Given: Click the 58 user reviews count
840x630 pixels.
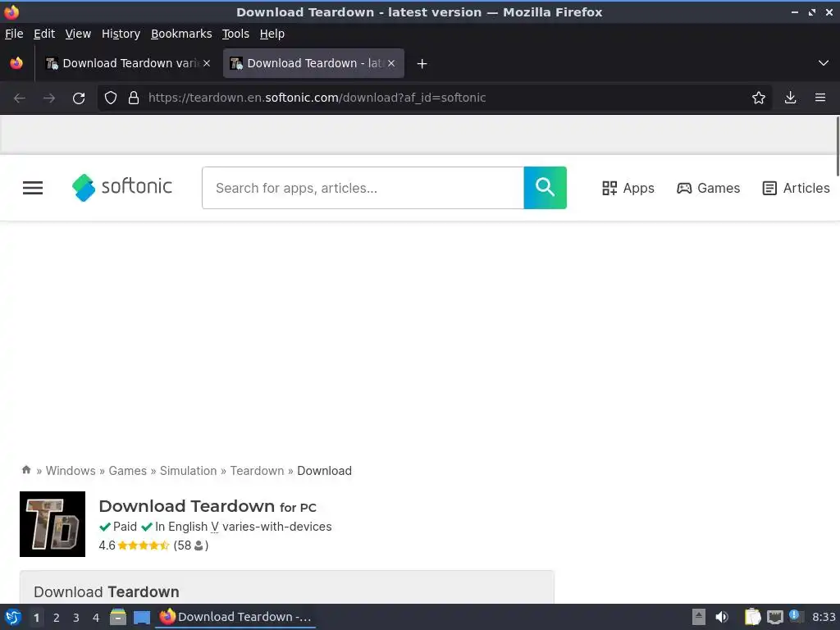Looking at the screenshot, I should tap(190, 546).
